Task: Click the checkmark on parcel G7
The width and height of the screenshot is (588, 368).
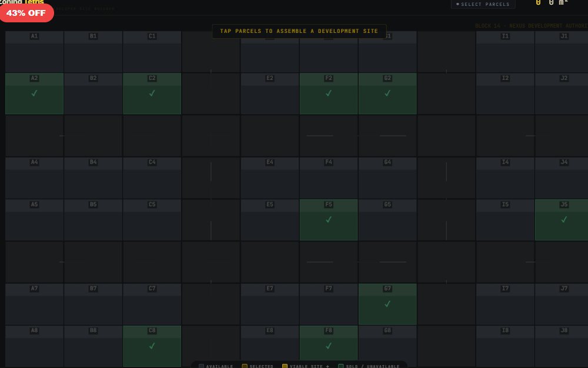Action: pos(387,304)
